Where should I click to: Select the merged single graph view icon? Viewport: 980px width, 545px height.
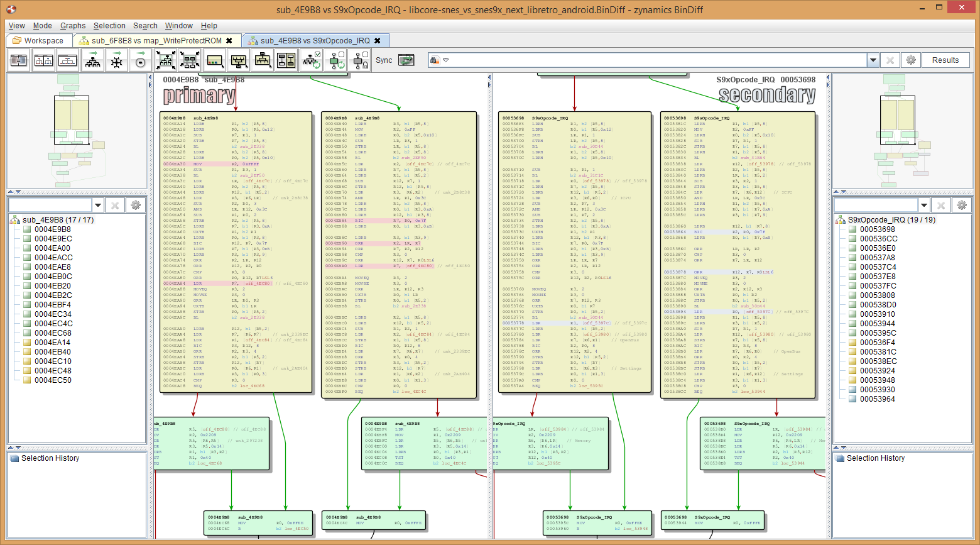coord(68,60)
